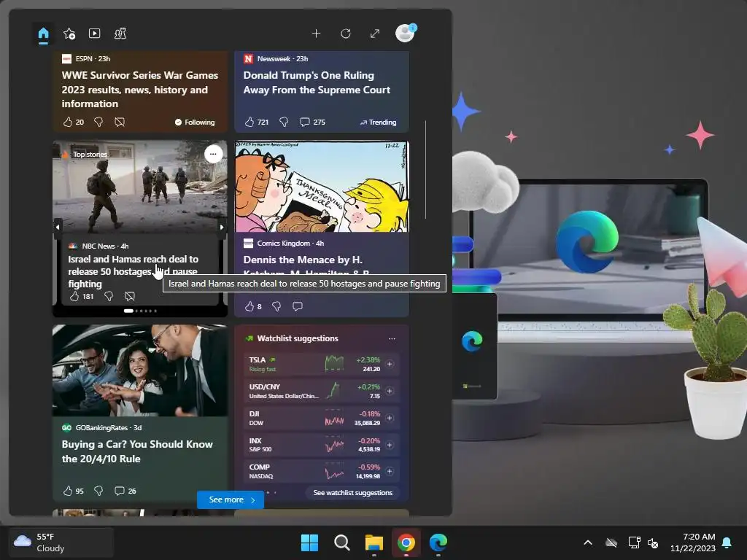The height and width of the screenshot is (560, 747).
Task: Switch to the Play games tab
Action: [x=120, y=34]
